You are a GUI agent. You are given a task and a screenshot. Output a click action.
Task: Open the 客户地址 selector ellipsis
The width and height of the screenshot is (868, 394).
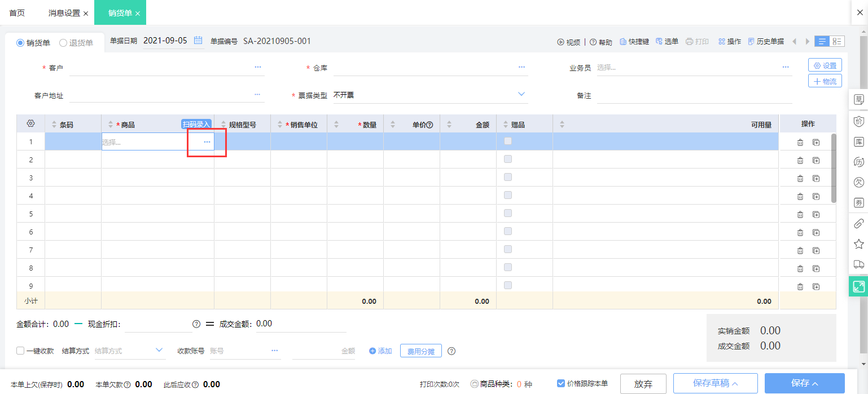257,95
